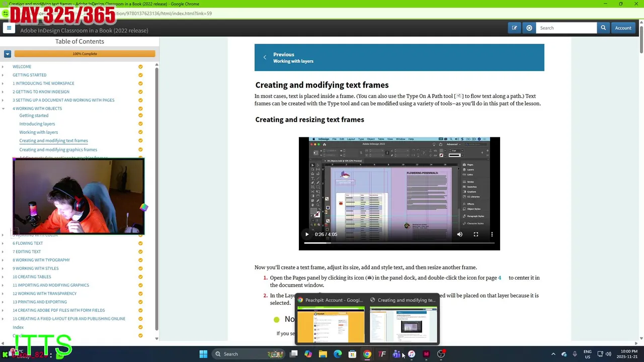Screen dimensions: 644x362
Task: Open the Introducing layers lesson
Action: 37,124
